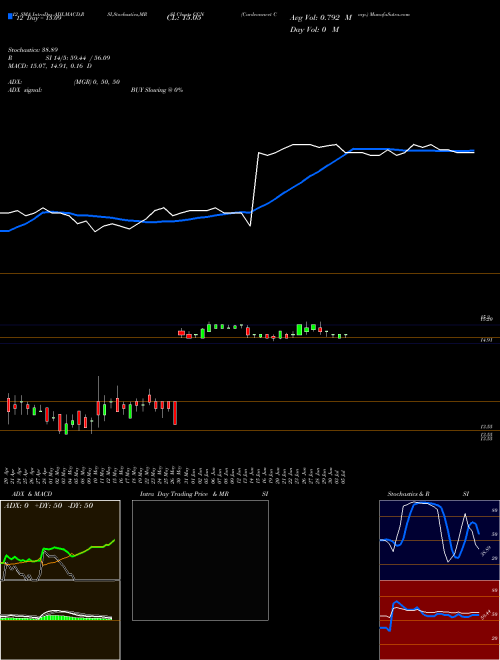
Task: Open the red RSI chart panel
Action: click(x=439, y=620)
